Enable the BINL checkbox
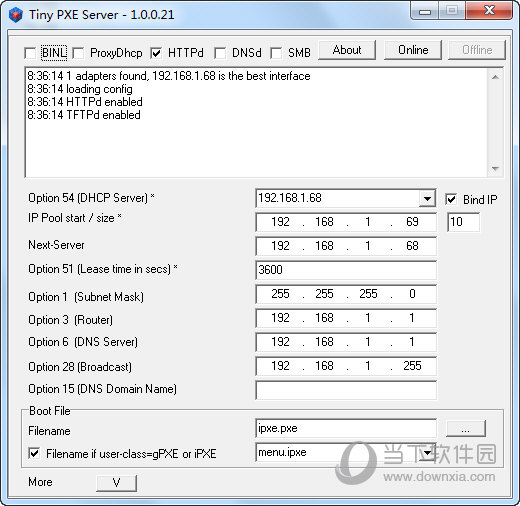This screenshot has height=506, width=520. [x=30, y=53]
